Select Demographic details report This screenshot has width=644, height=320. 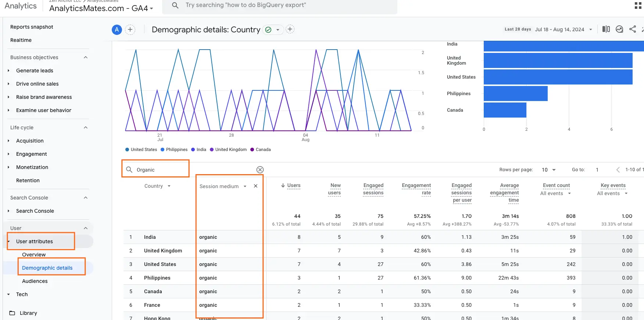pyautogui.click(x=47, y=268)
